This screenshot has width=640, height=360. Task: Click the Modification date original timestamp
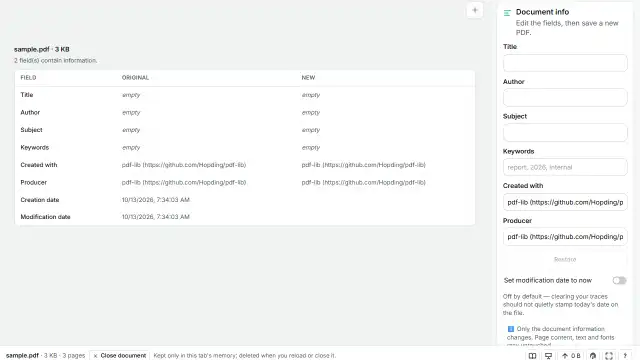[x=156, y=217]
